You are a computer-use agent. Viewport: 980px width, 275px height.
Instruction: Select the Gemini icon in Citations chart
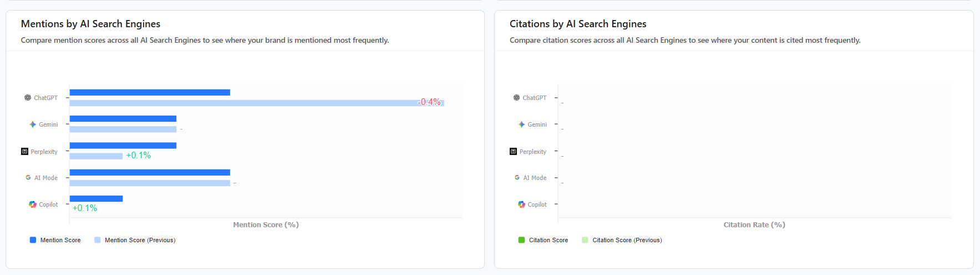tap(521, 124)
